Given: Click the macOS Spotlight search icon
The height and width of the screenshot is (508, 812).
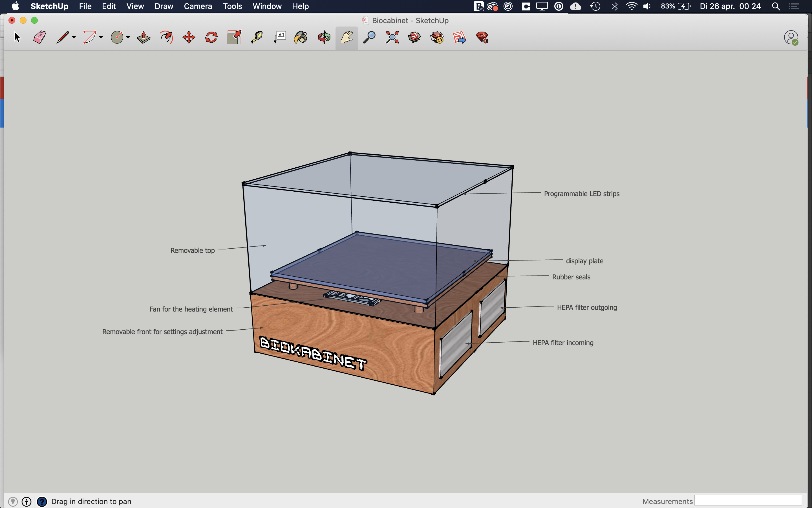Looking at the screenshot, I should [x=775, y=6].
